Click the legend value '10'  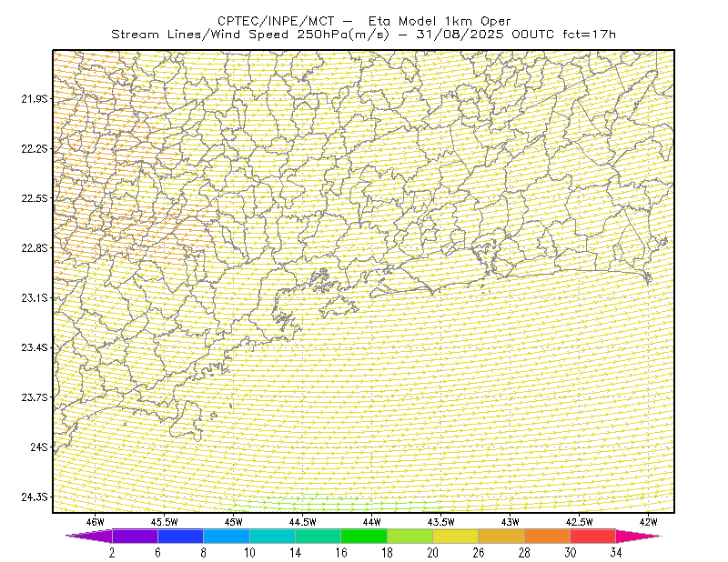pos(249,553)
